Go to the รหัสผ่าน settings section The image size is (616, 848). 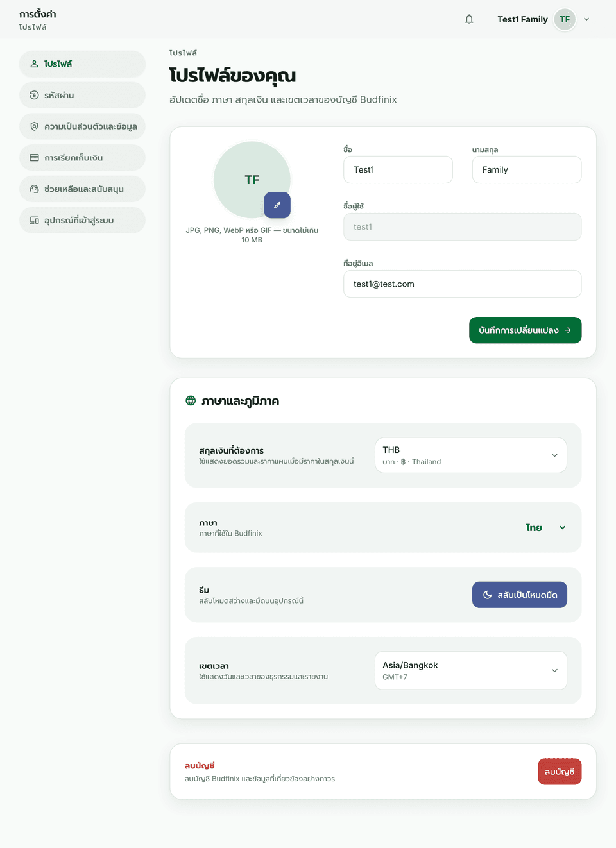(82, 95)
